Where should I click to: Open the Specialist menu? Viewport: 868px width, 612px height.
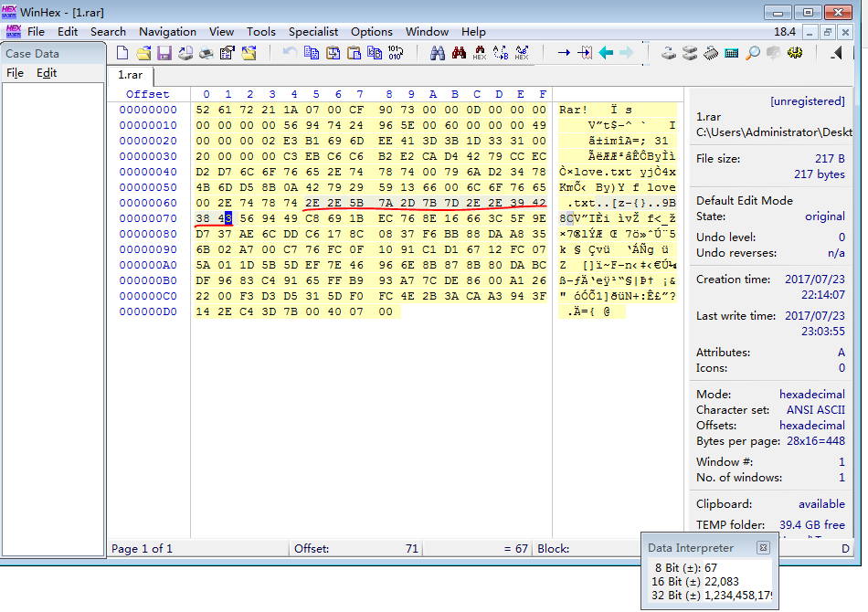pyautogui.click(x=313, y=32)
